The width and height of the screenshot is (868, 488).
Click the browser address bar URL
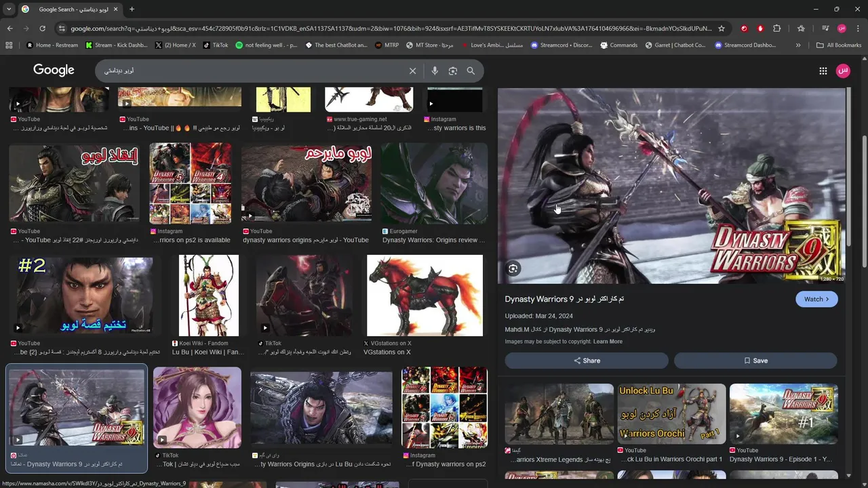click(391, 28)
